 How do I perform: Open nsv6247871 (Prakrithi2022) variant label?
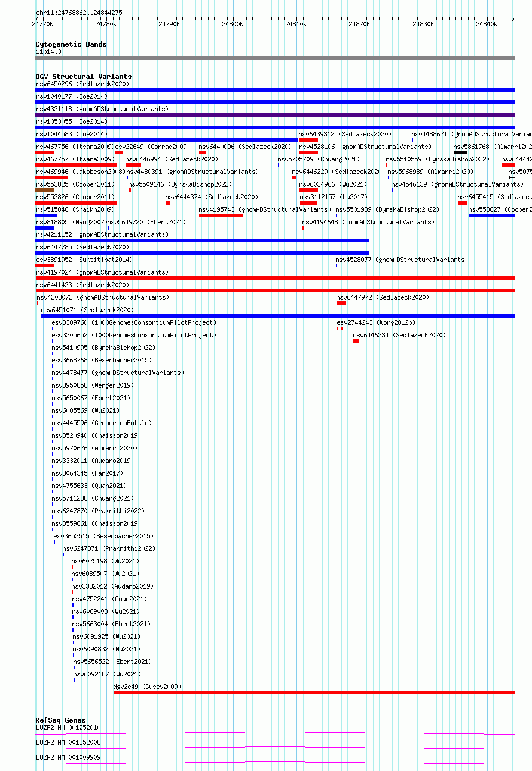click(x=109, y=548)
